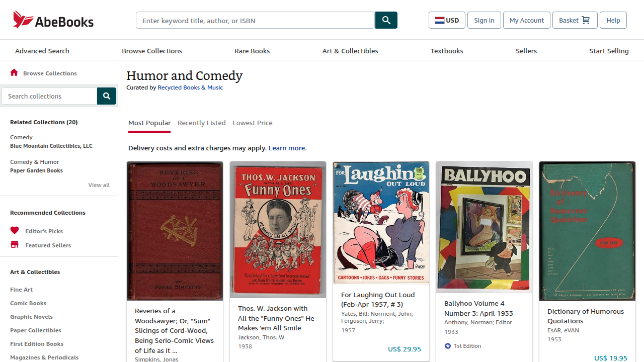Open the Editor's Picks link
Image resolution: width=644 pixels, height=362 pixels.
point(44,231)
